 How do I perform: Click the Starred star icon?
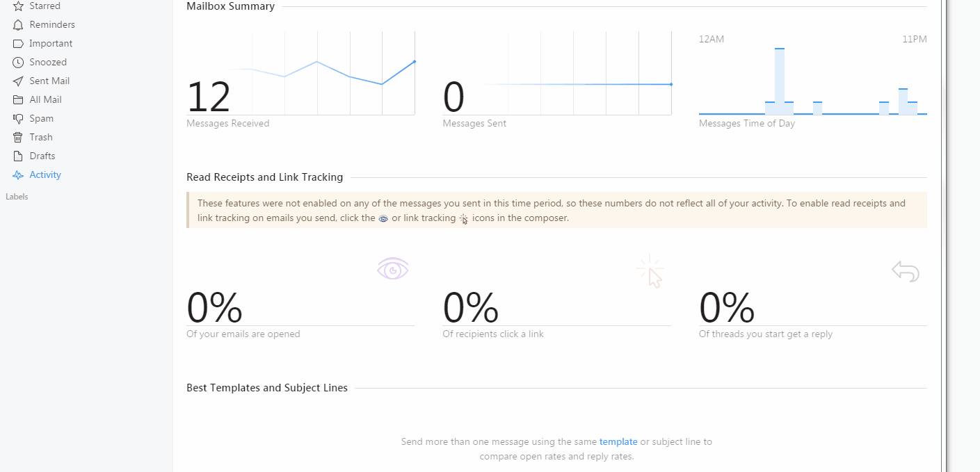(x=18, y=6)
